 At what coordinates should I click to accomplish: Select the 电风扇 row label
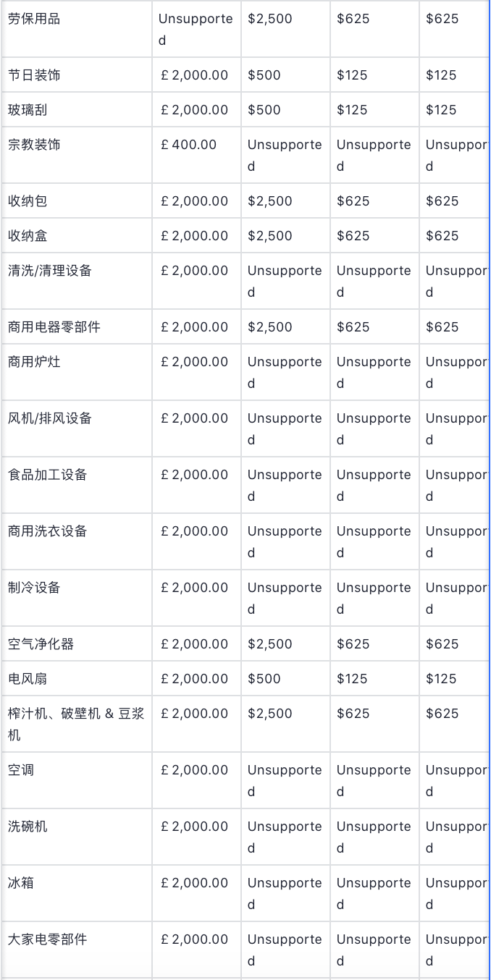(28, 679)
